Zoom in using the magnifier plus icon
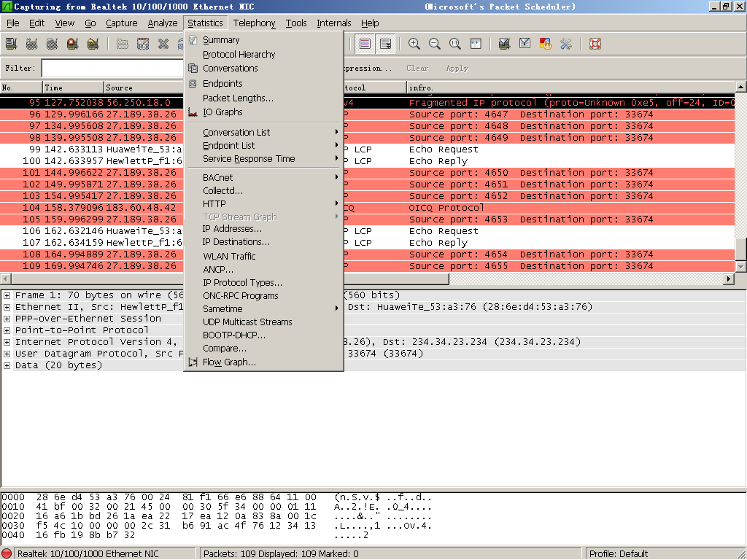Screen dimensions: 747x560 tap(414, 44)
